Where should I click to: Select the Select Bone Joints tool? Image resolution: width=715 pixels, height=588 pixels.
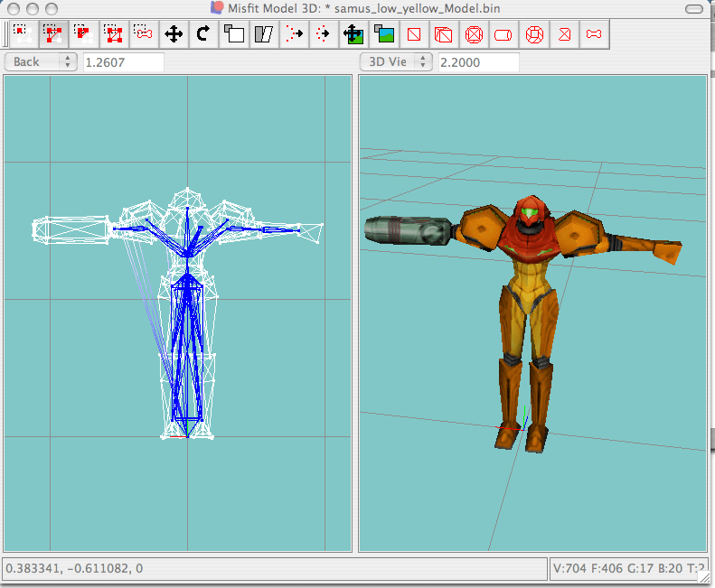coord(144,33)
